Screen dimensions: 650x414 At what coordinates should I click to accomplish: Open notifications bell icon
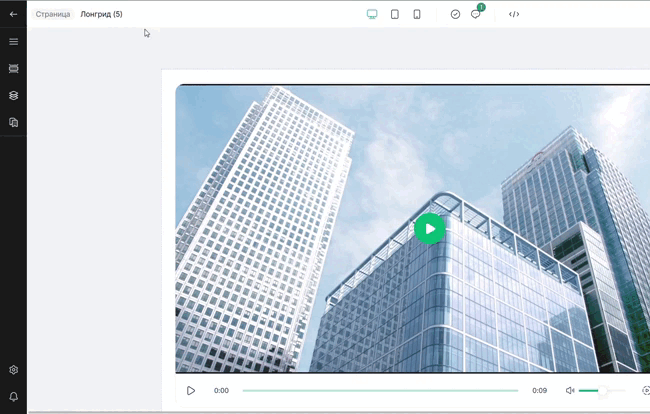click(13, 397)
